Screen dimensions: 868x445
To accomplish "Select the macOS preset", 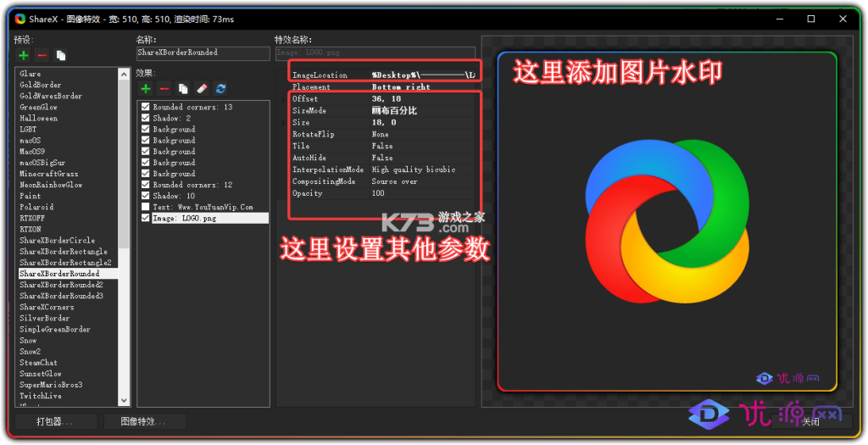I will click(31, 140).
